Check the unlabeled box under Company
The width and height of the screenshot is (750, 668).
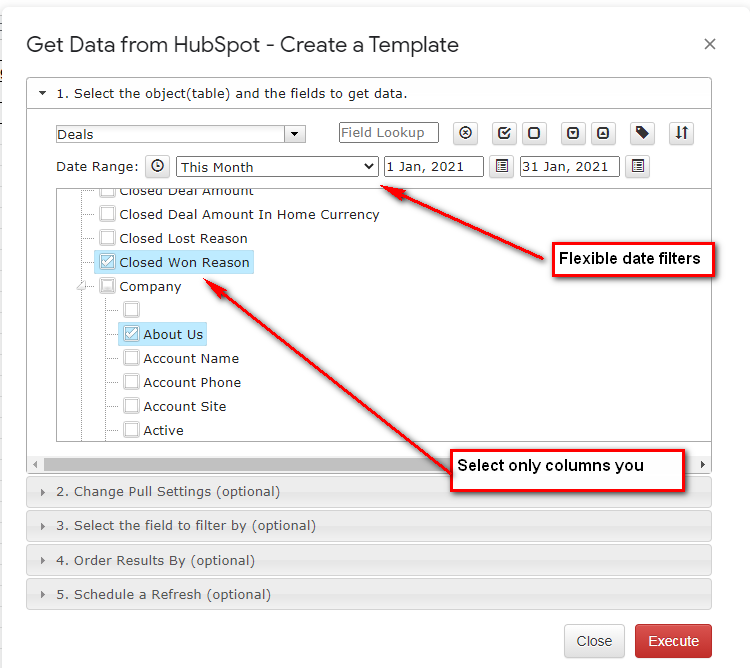(132, 309)
